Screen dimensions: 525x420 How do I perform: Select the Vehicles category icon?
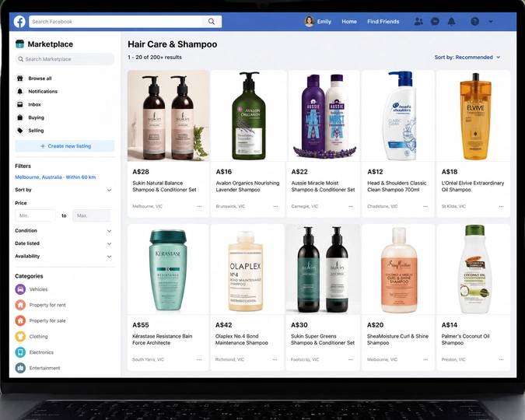click(20, 289)
